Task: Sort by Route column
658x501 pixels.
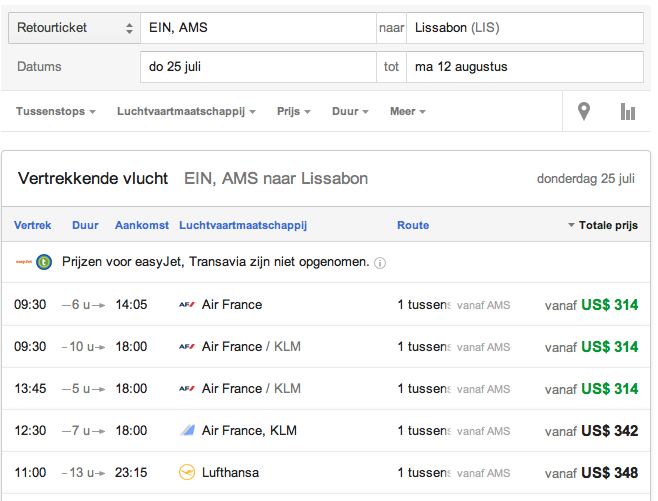Action: [x=413, y=225]
